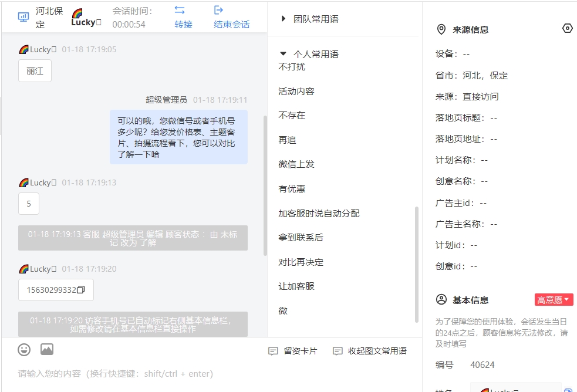The height and width of the screenshot is (392, 577).
Task: Click the hexagon settings icon beside 来源信息
Action: tap(568, 28)
